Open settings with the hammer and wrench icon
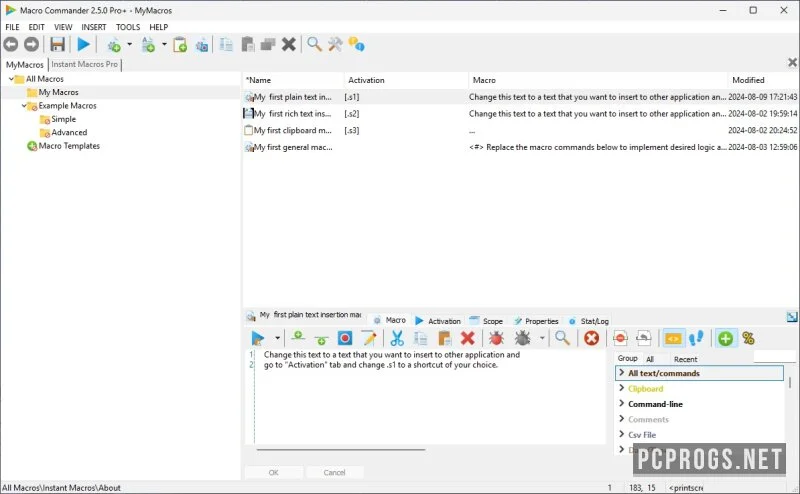The width and height of the screenshot is (800, 494). coord(335,45)
